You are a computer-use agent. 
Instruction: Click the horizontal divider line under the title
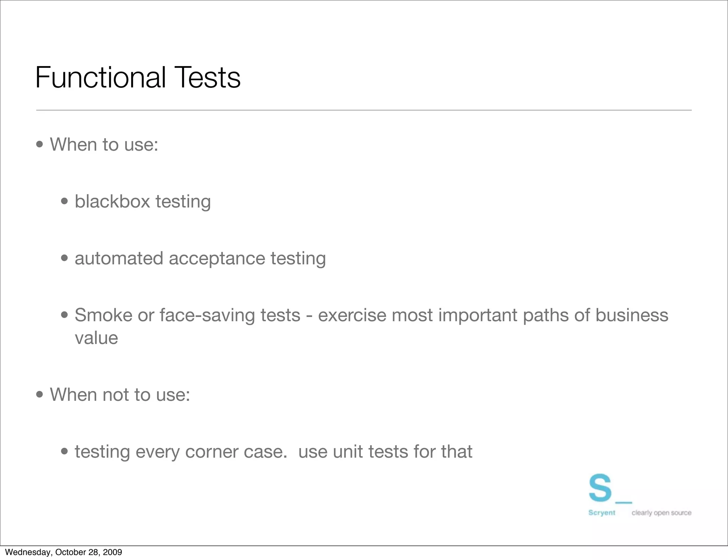tap(364, 110)
